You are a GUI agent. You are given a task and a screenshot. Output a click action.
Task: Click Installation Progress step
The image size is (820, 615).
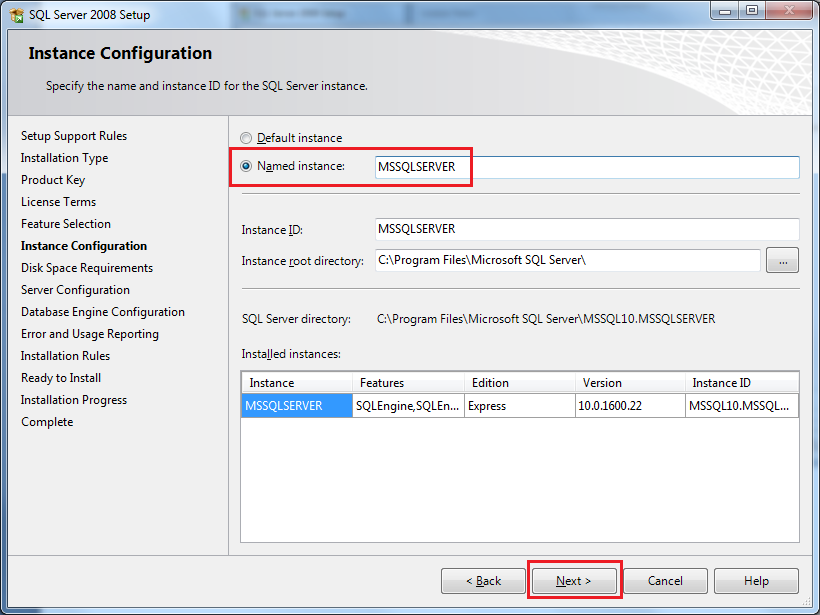pos(74,400)
